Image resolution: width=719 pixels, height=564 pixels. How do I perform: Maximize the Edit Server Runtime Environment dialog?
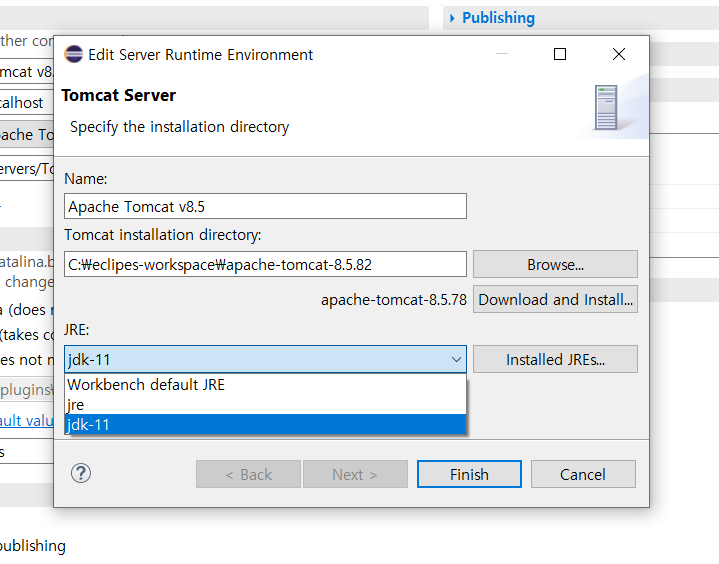coord(560,55)
